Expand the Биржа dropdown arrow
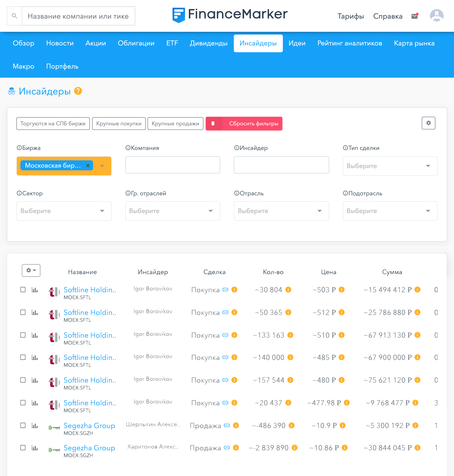This screenshot has height=476, width=454. coord(102,166)
